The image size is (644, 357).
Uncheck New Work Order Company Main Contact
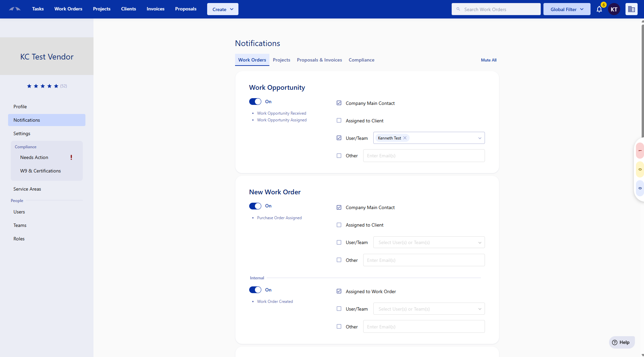pos(339,207)
